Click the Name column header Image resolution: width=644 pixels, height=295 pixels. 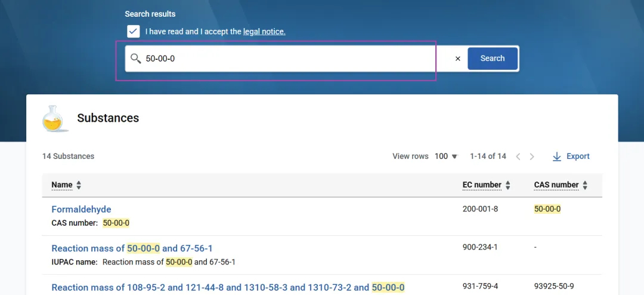pyautogui.click(x=61, y=185)
